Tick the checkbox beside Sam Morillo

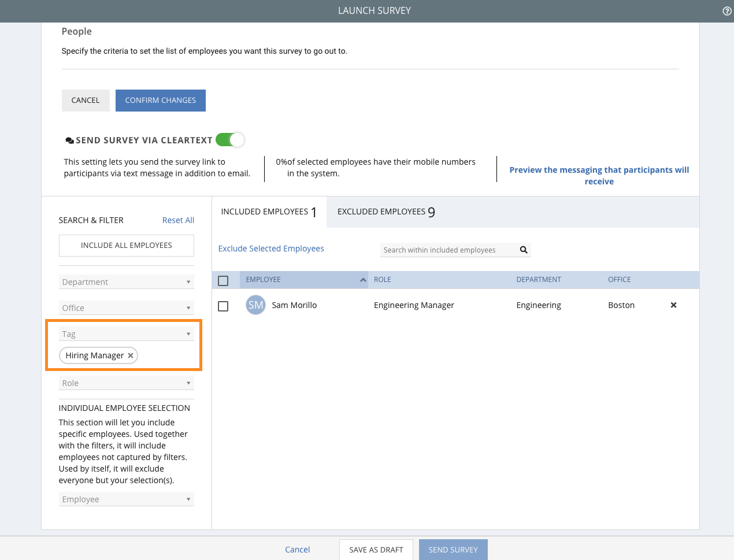click(x=223, y=306)
